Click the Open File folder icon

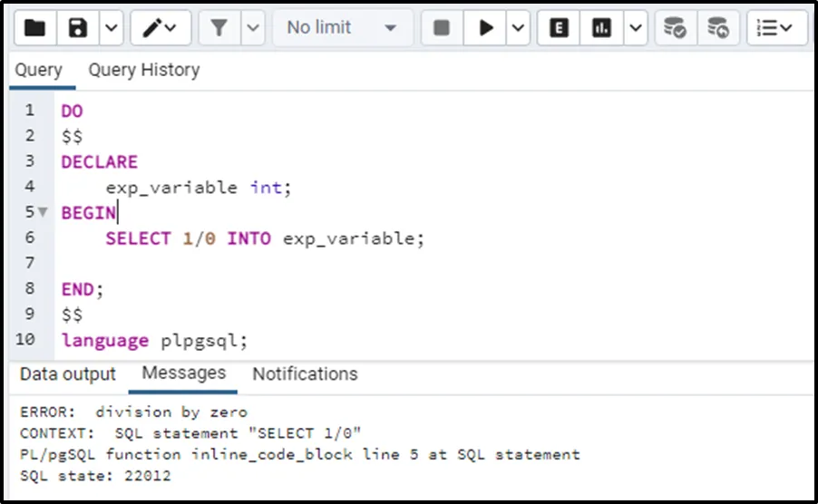[34, 28]
